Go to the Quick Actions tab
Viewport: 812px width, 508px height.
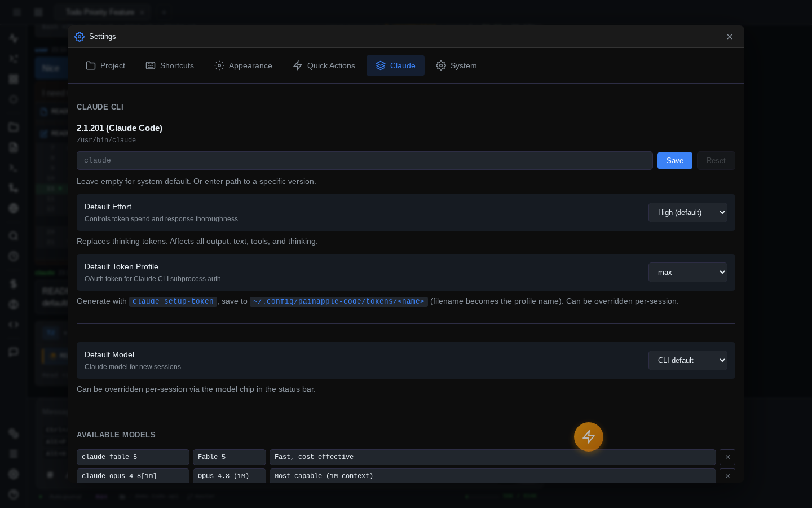click(x=324, y=65)
